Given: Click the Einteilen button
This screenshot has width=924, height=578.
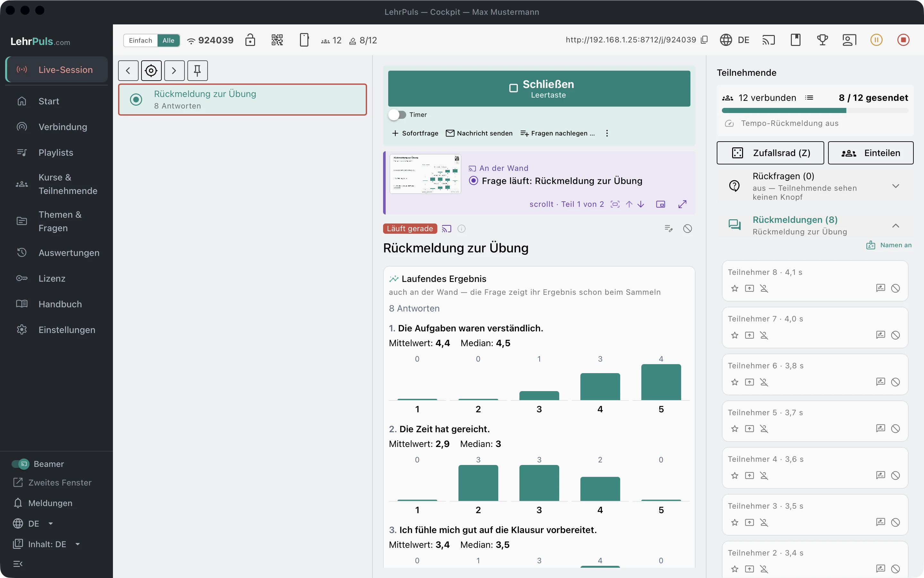Looking at the screenshot, I should (870, 153).
